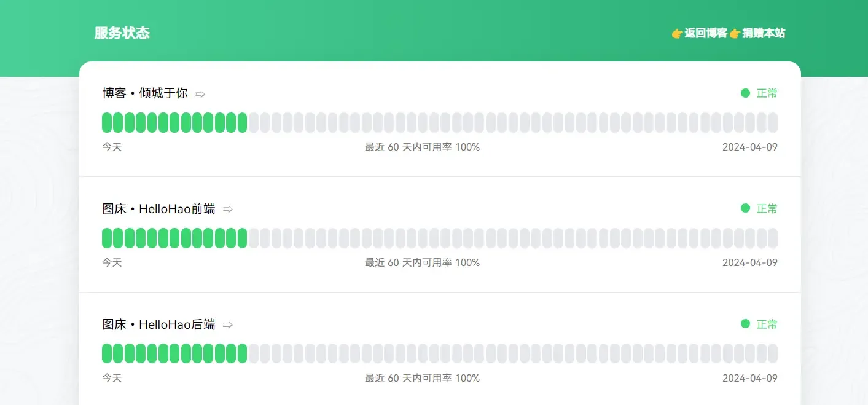This screenshot has height=405, width=868.
Task: Click first green uptime bar of HelloHao前端
Action: (x=107, y=238)
